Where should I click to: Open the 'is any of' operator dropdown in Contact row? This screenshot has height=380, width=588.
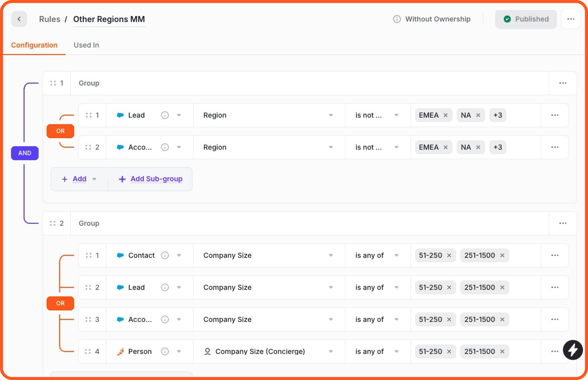pyautogui.click(x=378, y=255)
